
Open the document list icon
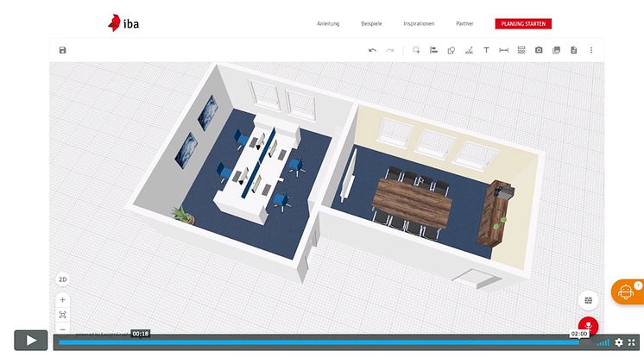(x=574, y=50)
